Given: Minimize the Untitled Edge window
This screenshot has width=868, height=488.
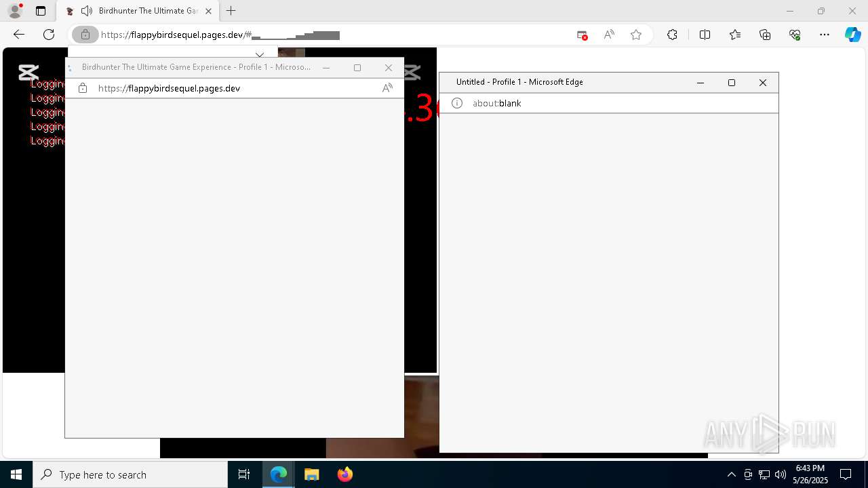Looking at the screenshot, I should pos(701,83).
